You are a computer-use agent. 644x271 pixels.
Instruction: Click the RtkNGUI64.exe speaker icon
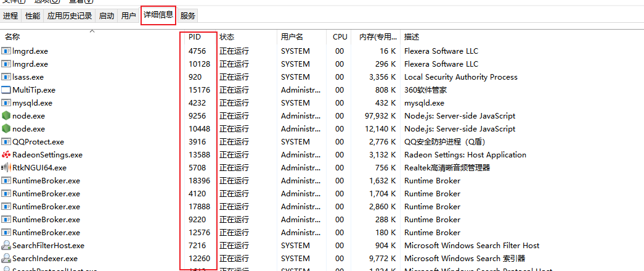click(6, 168)
